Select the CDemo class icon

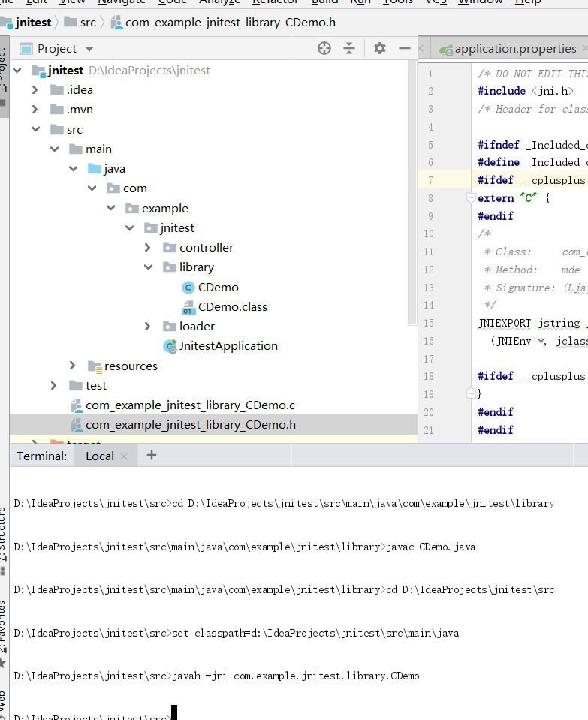point(188,288)
